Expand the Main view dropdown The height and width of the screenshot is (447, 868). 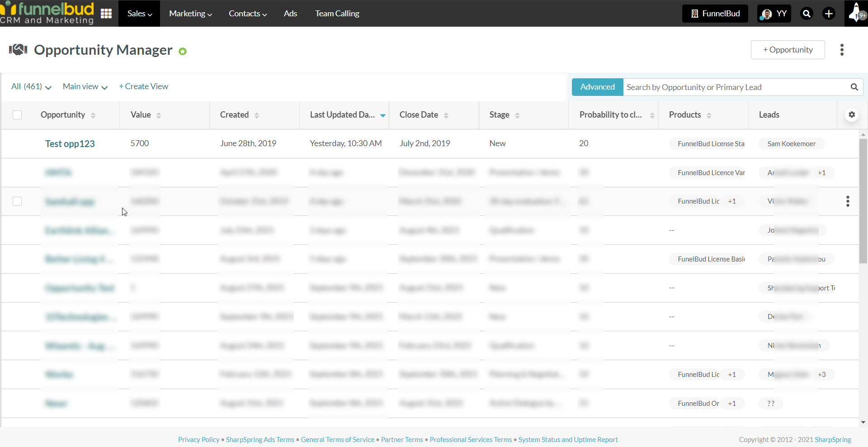coord(85,86)
